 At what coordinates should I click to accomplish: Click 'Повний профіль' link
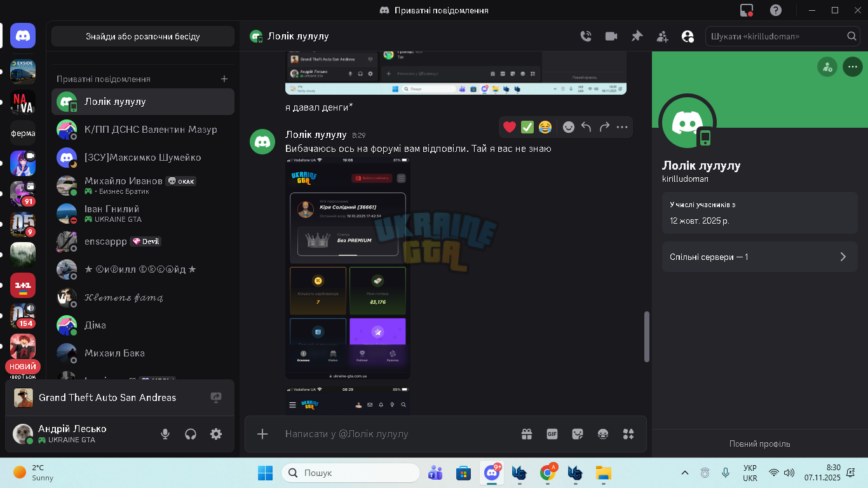click(x=760, y=444)
